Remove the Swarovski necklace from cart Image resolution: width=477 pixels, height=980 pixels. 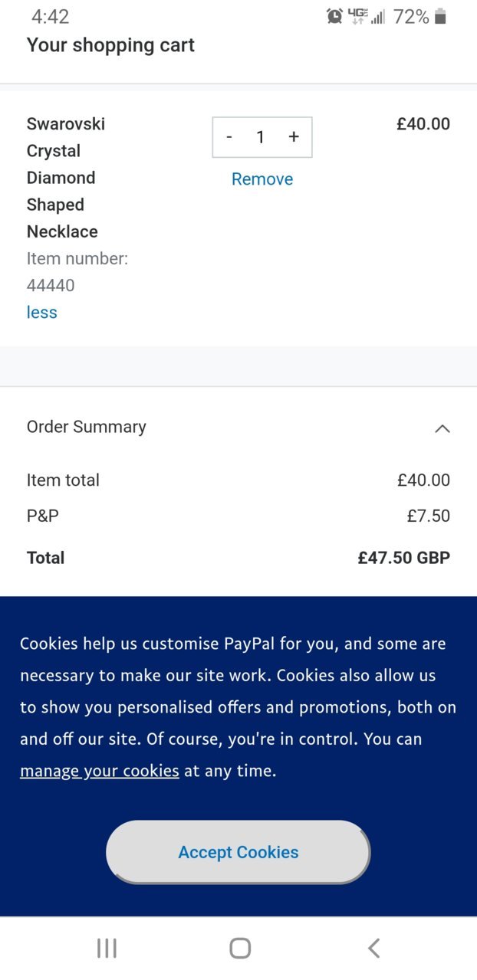pyautogui.click(x=262, y=179)
